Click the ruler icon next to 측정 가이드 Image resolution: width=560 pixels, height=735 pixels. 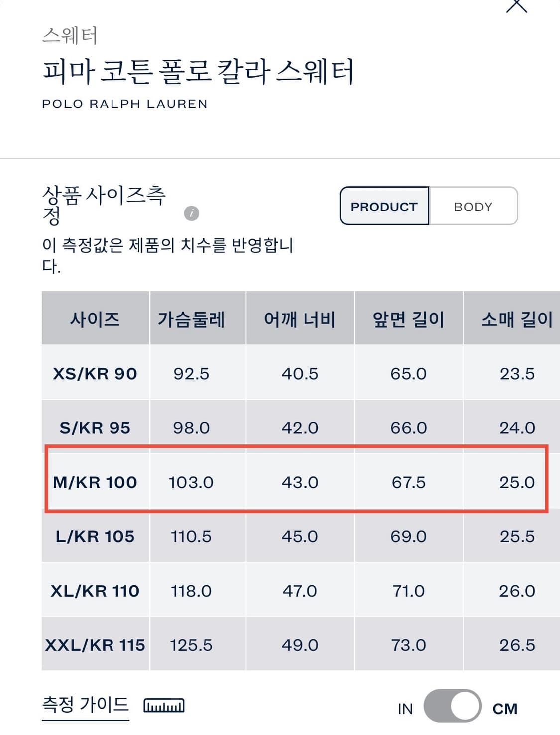point(165,705)
